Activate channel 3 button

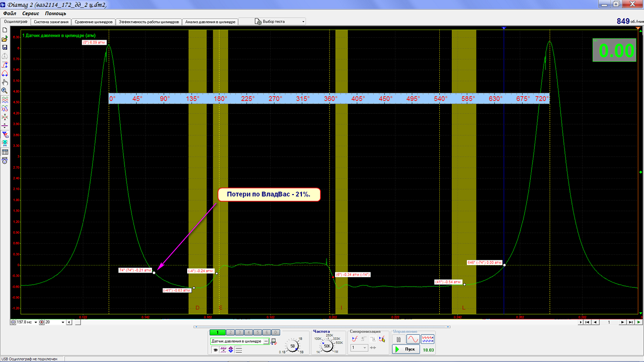[239, 332]
